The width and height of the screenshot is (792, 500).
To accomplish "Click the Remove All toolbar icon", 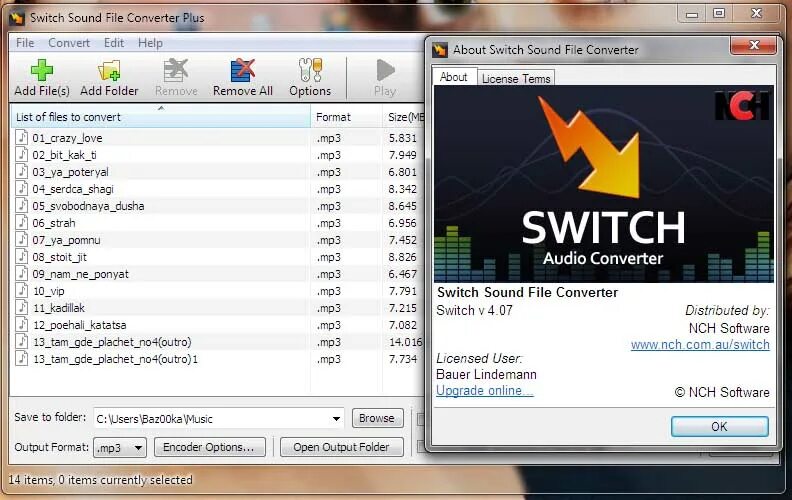I will click(x=242, y=70).
